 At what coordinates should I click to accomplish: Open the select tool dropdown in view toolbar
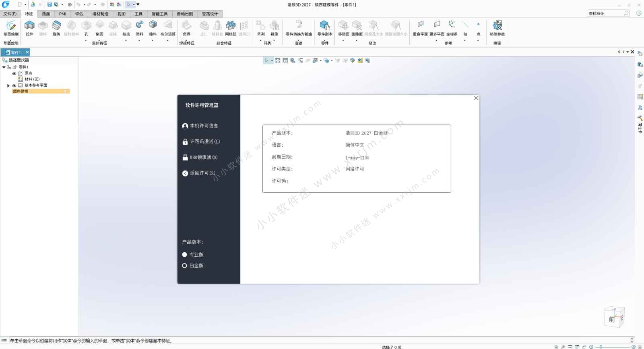[x=272, y=60]
